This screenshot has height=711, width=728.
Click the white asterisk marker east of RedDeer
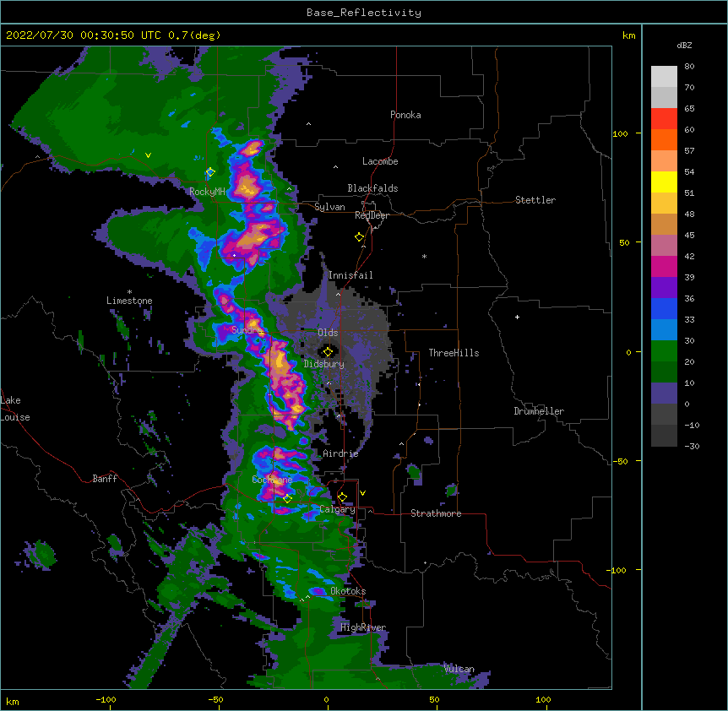424,256
